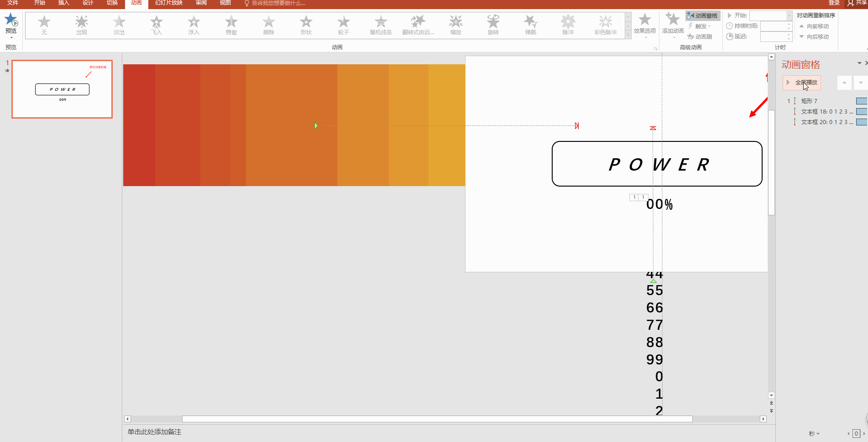Open the File (文件) tab
The image size is (868, 442).
click(x=13, y=3)
